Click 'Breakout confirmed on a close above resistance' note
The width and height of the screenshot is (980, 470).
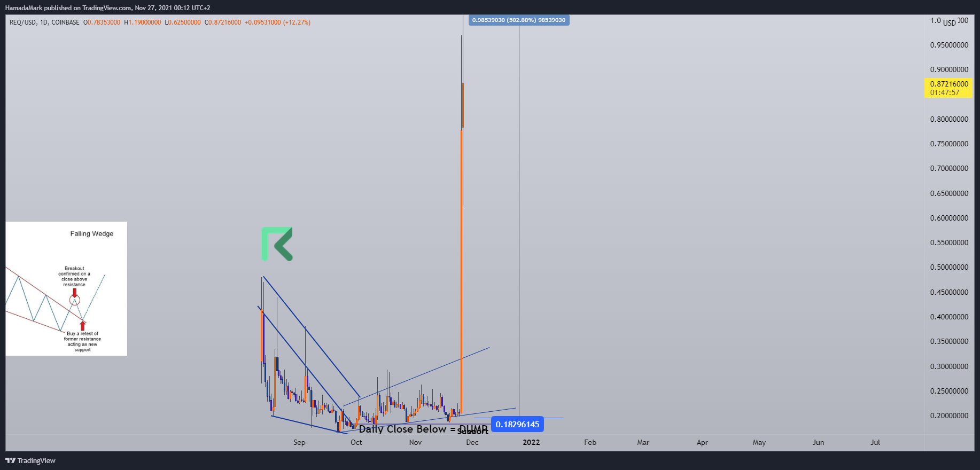pyautogui.click(x=74, y=277)
